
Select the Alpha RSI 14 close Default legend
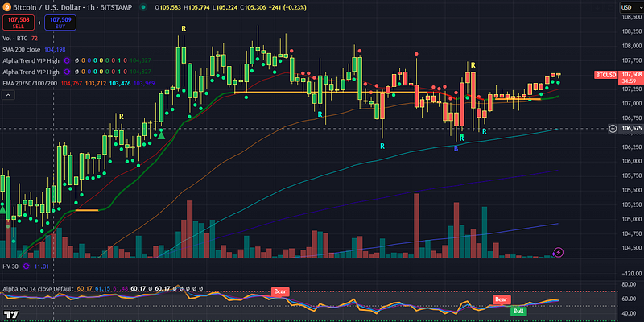[38, 288]
